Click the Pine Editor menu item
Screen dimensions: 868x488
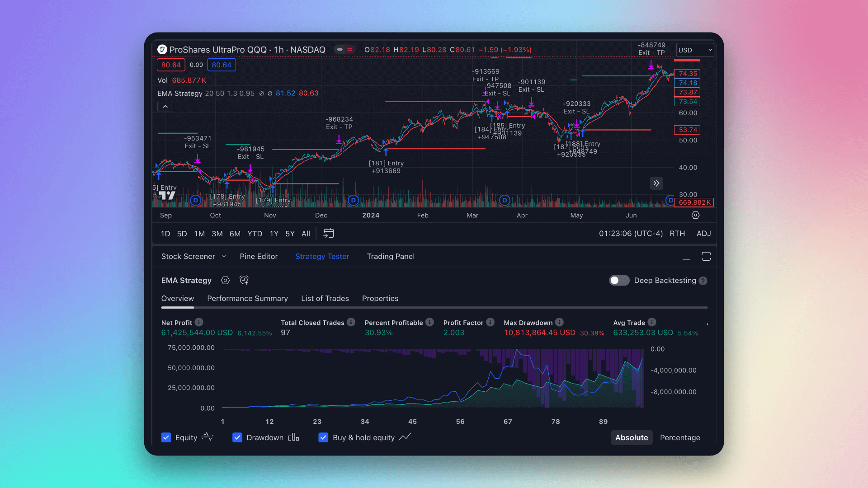[x=258, y=256]
